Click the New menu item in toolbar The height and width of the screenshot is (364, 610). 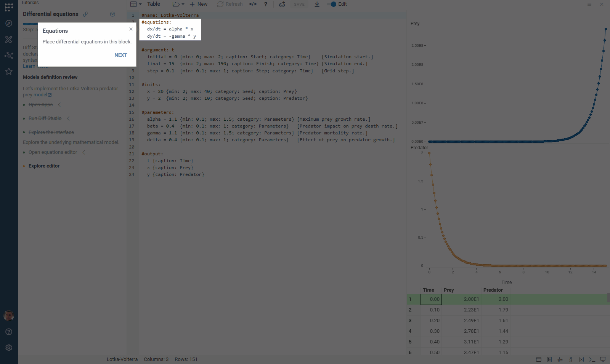pyautogui.click(x=198, y=4)
